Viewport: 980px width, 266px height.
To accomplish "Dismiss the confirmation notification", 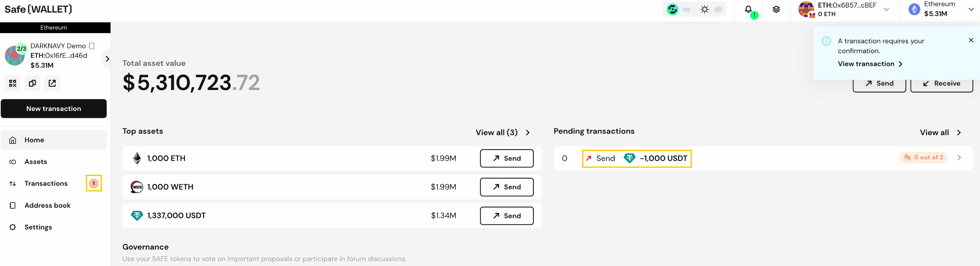I will coord(971,40).
